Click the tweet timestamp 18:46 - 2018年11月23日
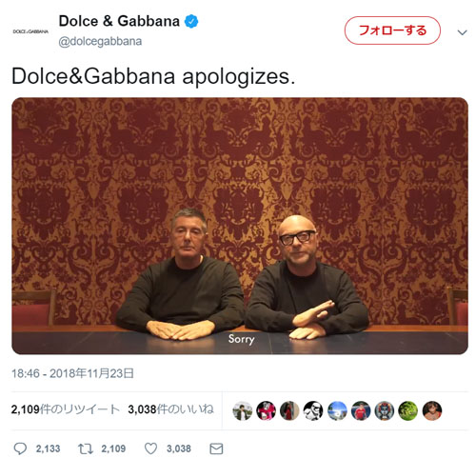Viewport: 476px width, 458px height. 72,373
